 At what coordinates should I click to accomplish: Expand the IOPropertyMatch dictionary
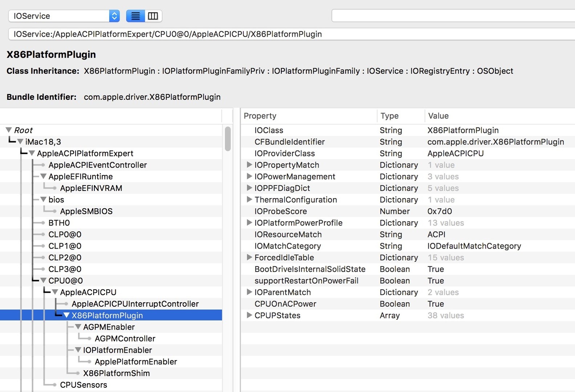pos(249,165)
